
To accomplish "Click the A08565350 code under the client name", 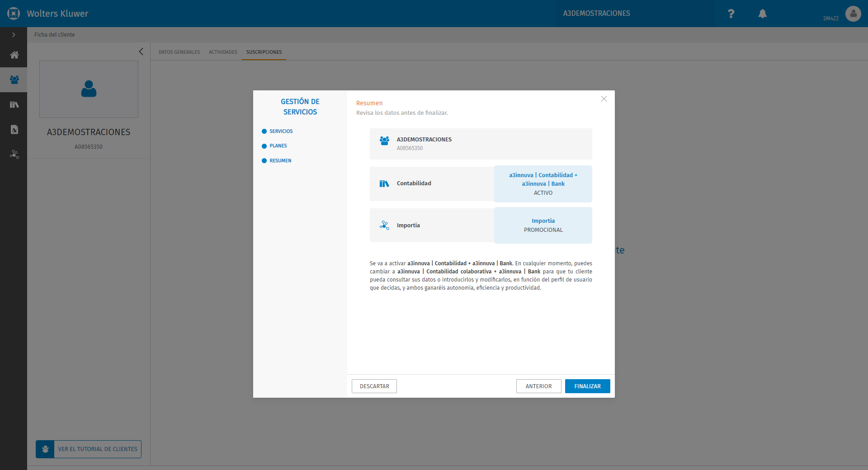I will pos(89,147).
